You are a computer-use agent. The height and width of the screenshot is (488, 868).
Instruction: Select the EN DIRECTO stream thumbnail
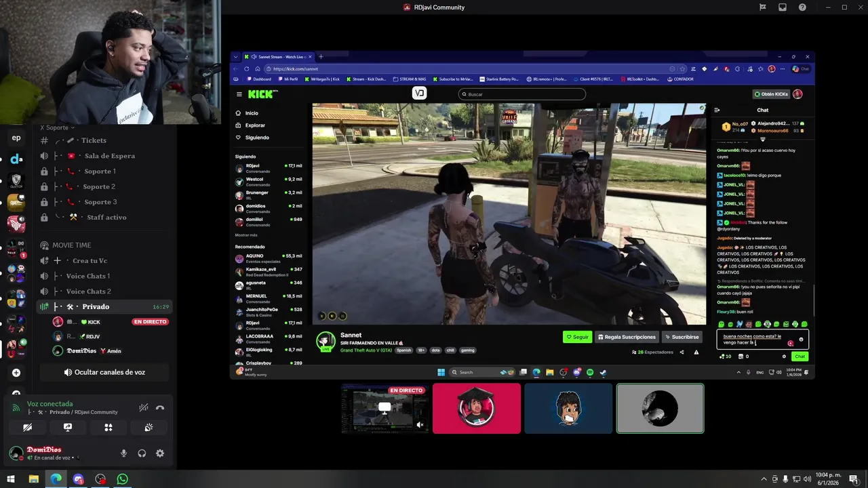point(385,409)
